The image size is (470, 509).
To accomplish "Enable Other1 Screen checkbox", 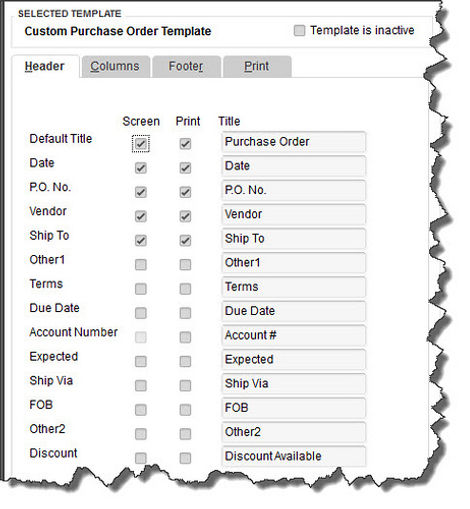I will pyautogui.click(x=141, y=265).
